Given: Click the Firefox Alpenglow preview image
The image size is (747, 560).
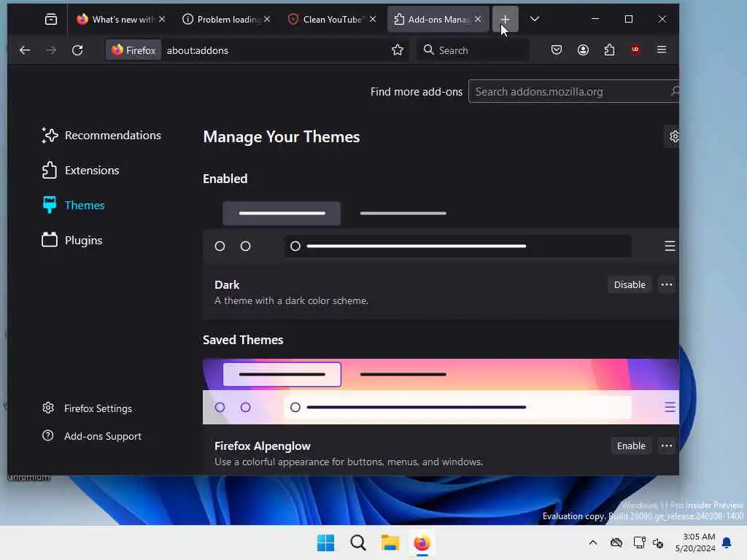Looking at the screenshot, I should [441, 392].
